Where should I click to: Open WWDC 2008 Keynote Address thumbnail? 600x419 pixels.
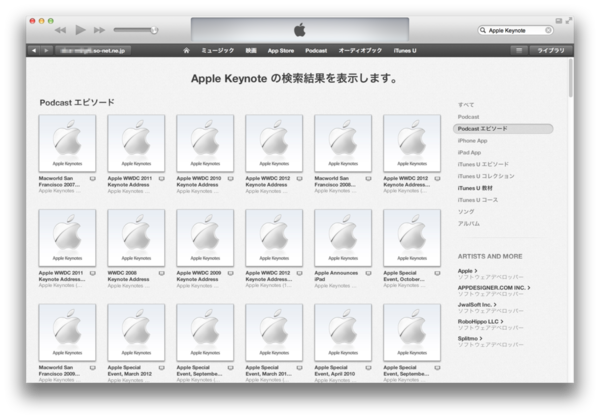pos(136,238)
